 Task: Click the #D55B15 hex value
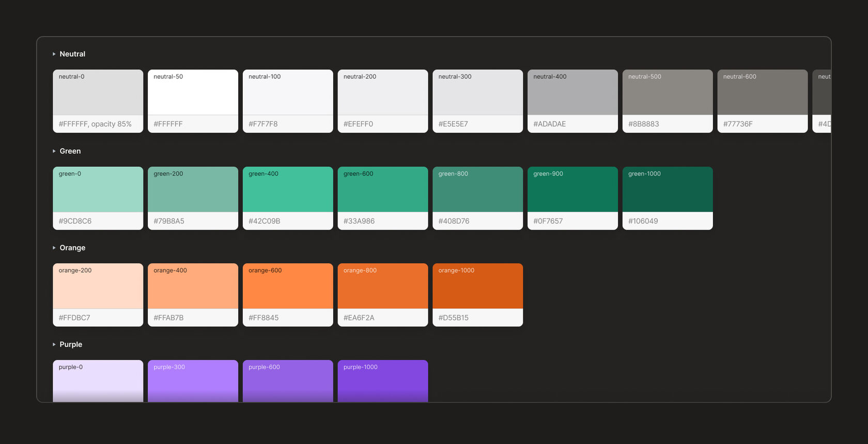454,318
